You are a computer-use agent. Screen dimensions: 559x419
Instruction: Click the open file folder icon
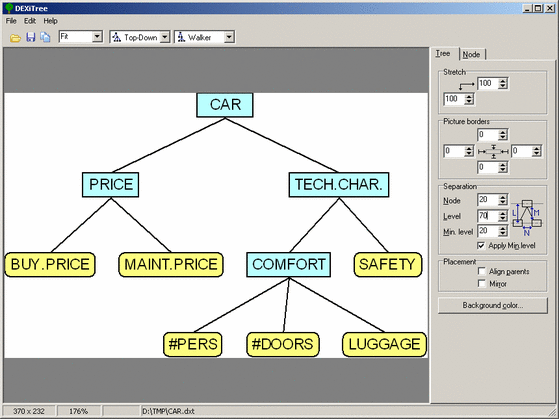point(15,37)
